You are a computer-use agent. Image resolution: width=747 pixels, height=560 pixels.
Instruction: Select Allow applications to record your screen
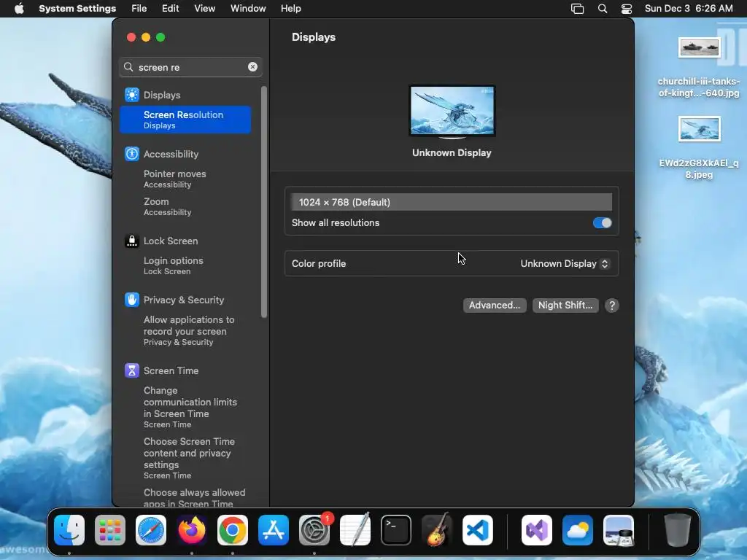click(x=185, y=330)
